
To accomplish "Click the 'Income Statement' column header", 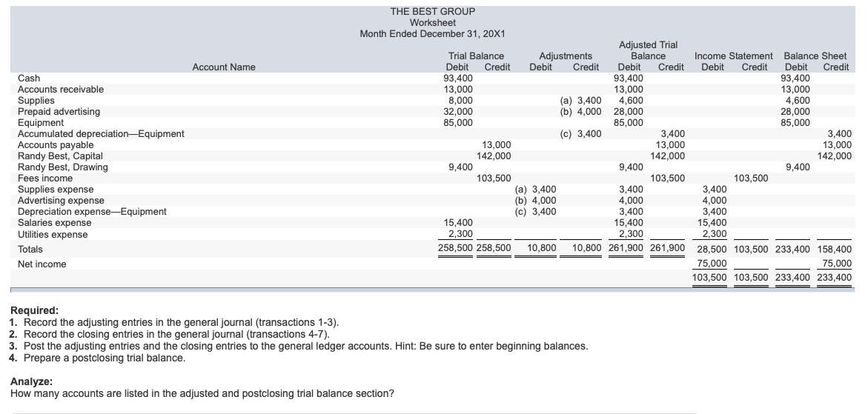I will click(x=734, y=56).
